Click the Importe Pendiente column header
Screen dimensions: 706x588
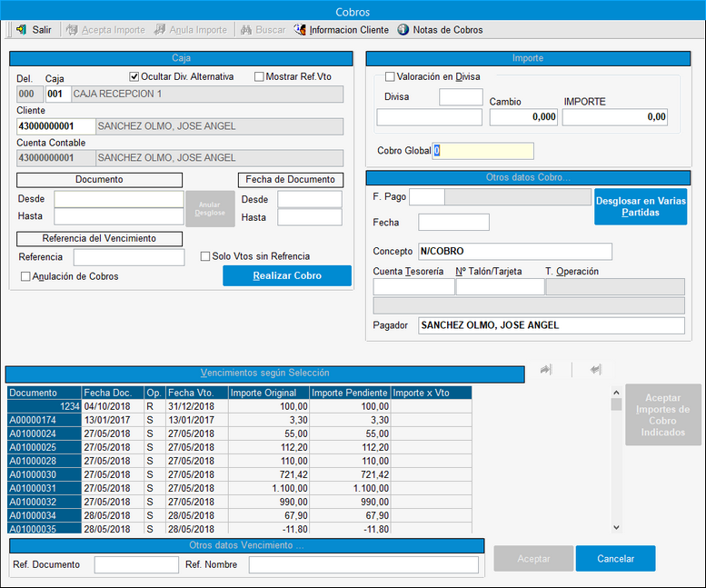click(x=349, y=393)
